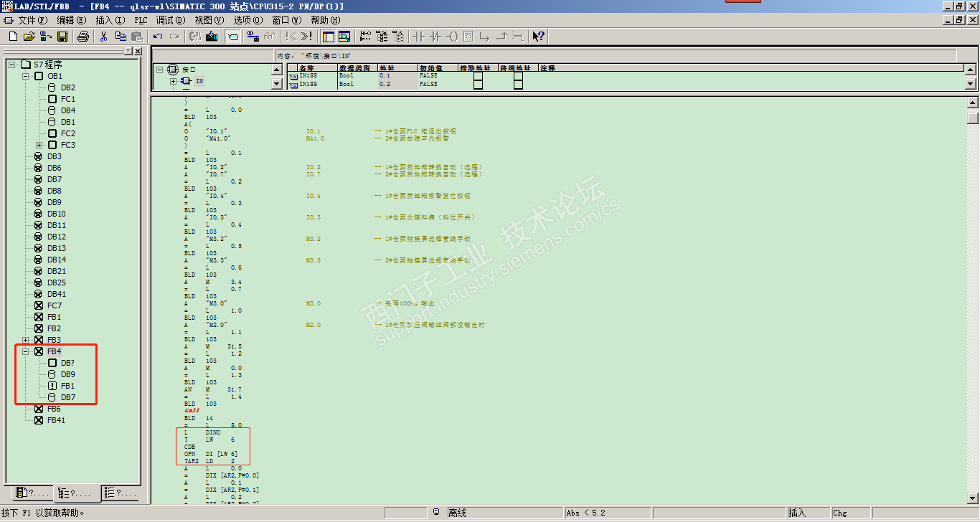Collapse the OB1 node in the tree
The width and height of the screenshot is (980, 522).
click(x=26, y=76)
